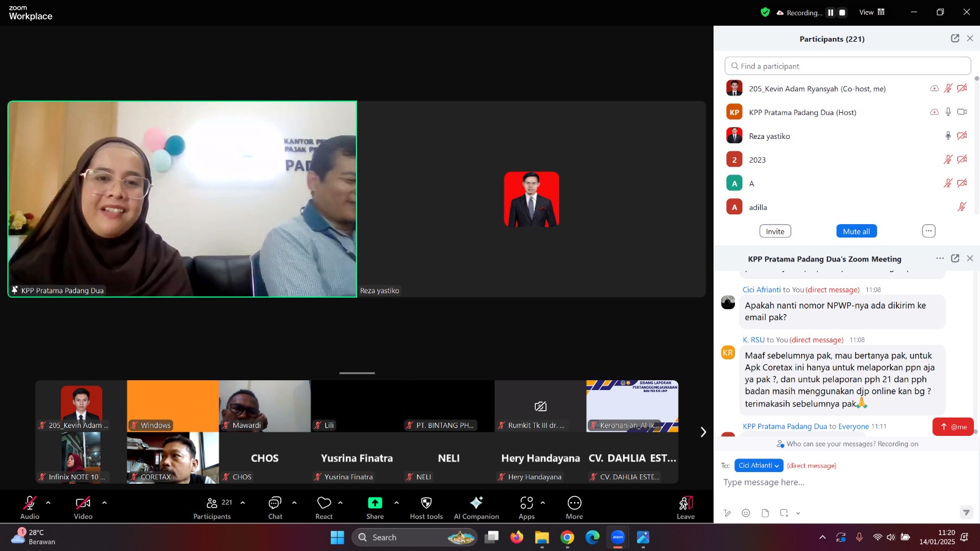Viewport: 980px width, 551px height.
Task: Pop out the Participants panel
Action: click(955, 39)
